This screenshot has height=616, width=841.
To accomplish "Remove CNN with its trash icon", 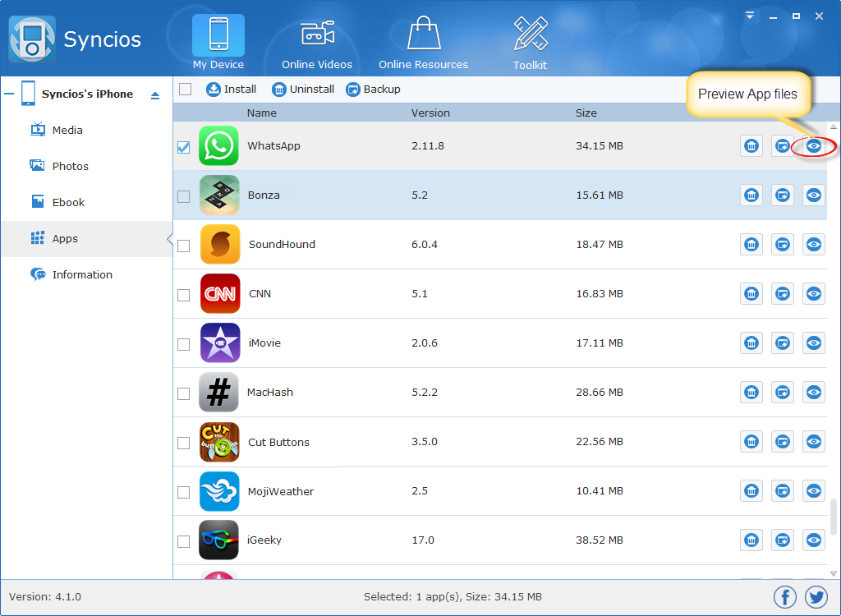I will point(751,293).
